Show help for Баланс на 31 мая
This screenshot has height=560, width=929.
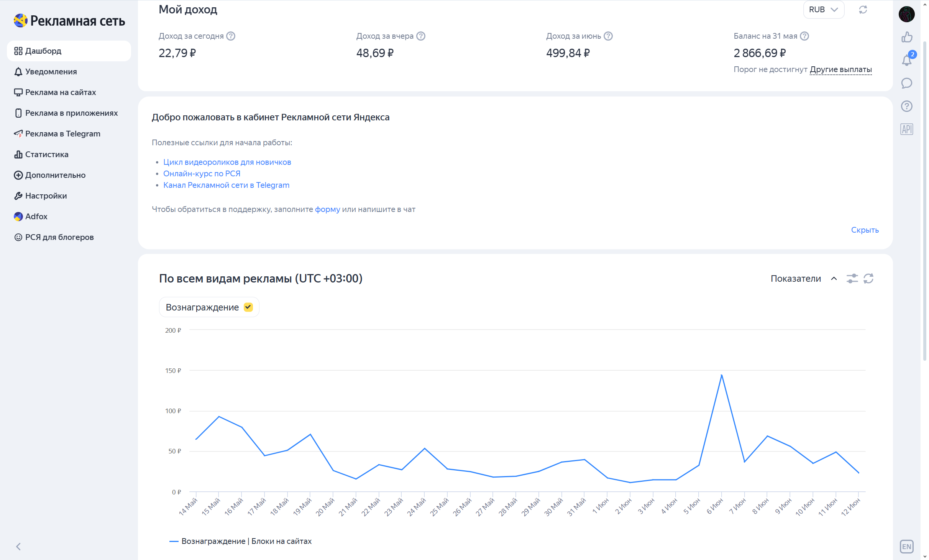click(804, 36)
